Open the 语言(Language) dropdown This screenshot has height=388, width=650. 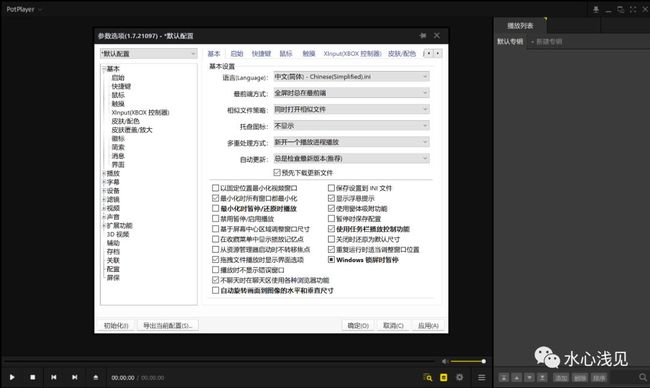point(351,77)
